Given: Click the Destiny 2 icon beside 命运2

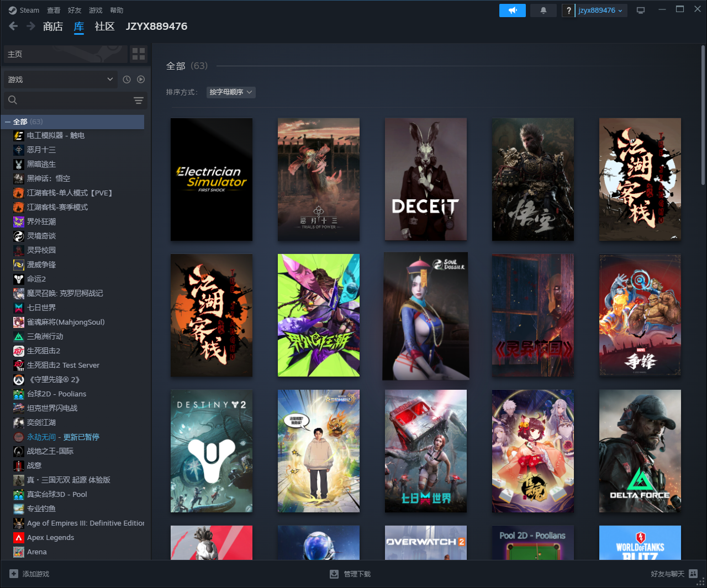Looking at the screenshot, I should [x=19, y=279].
